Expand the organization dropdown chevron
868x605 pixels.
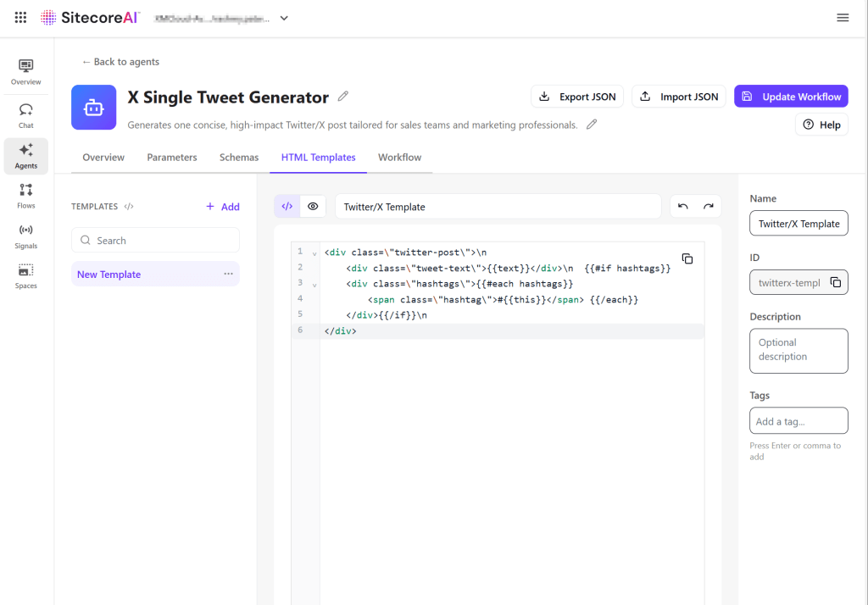[x=284, y=18]
